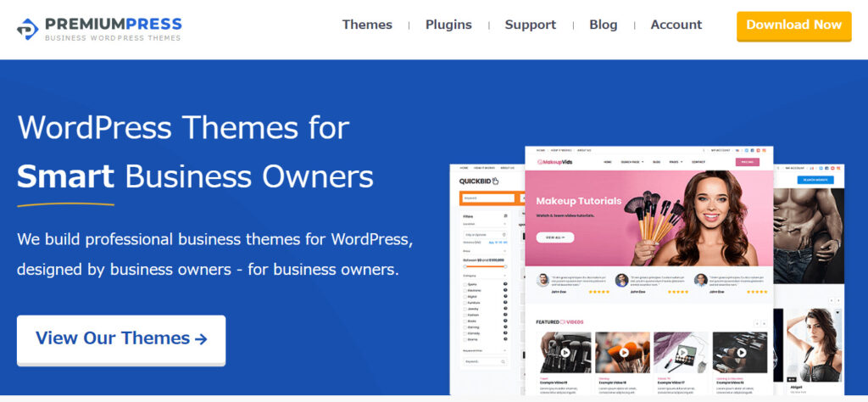Click the pink PRICING button in MakeupVids preview

(748, 162)
